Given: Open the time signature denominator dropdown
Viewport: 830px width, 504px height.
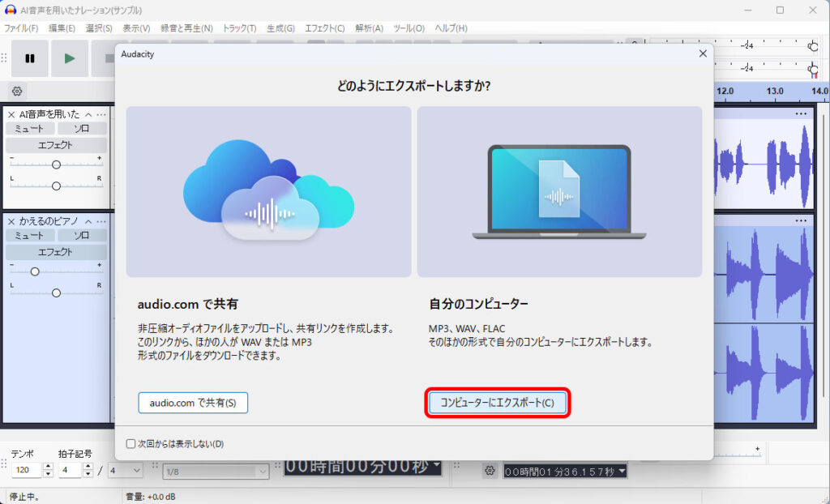Looking at the screenshot, I should pyautogui.click(x=126, y=470).
